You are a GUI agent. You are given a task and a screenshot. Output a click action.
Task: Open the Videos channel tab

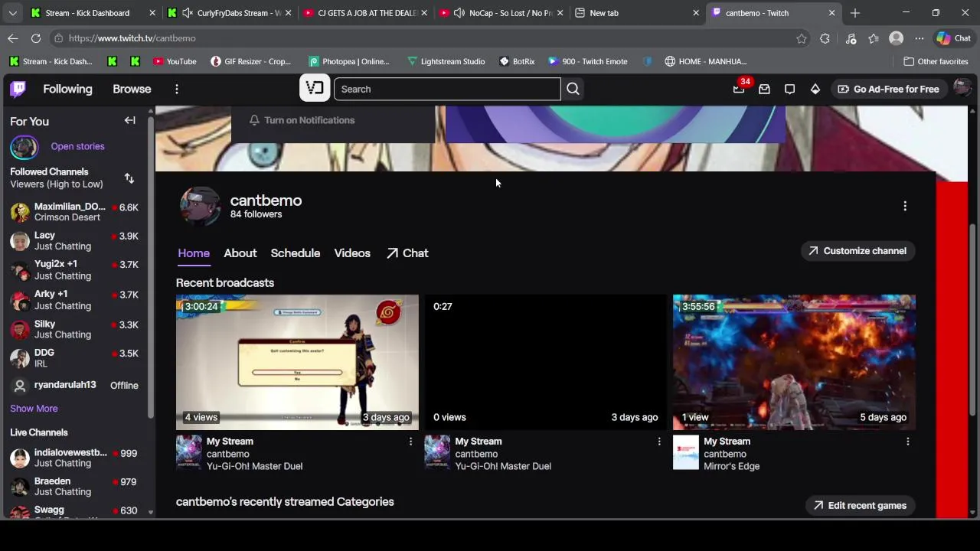pyautogui.click(x=352, y=253)
